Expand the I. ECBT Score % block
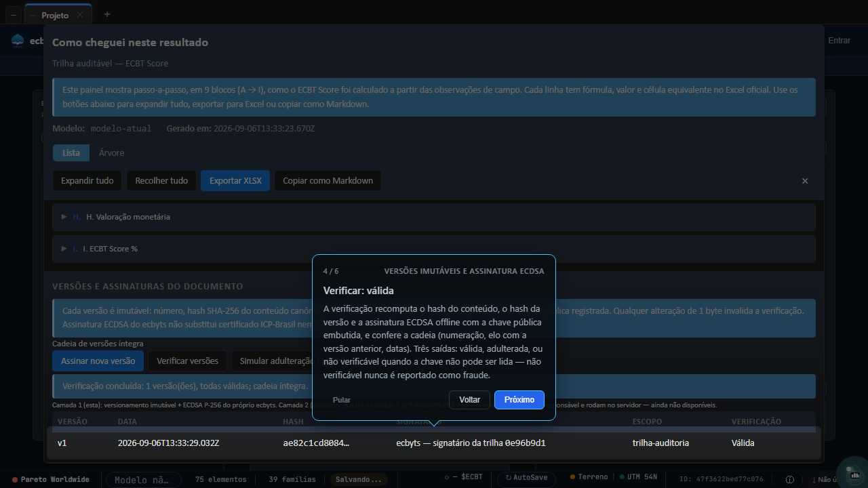The height and width of the screenshot is (488, 868). (434, 249)
